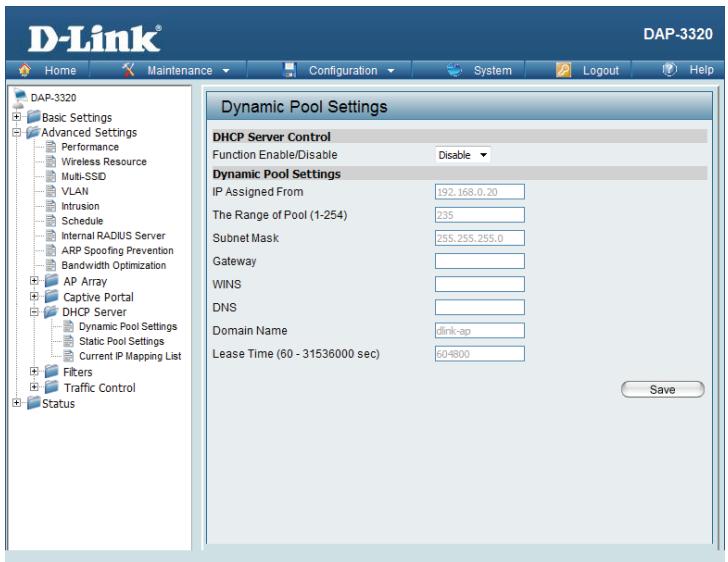Open the VLAN settings page

click(x=75, y=191)
